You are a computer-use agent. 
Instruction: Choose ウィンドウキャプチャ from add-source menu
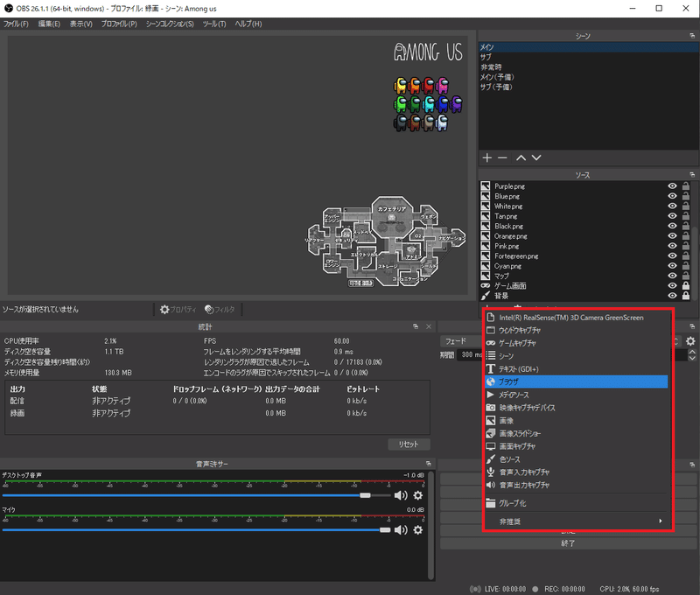point(577,330)
